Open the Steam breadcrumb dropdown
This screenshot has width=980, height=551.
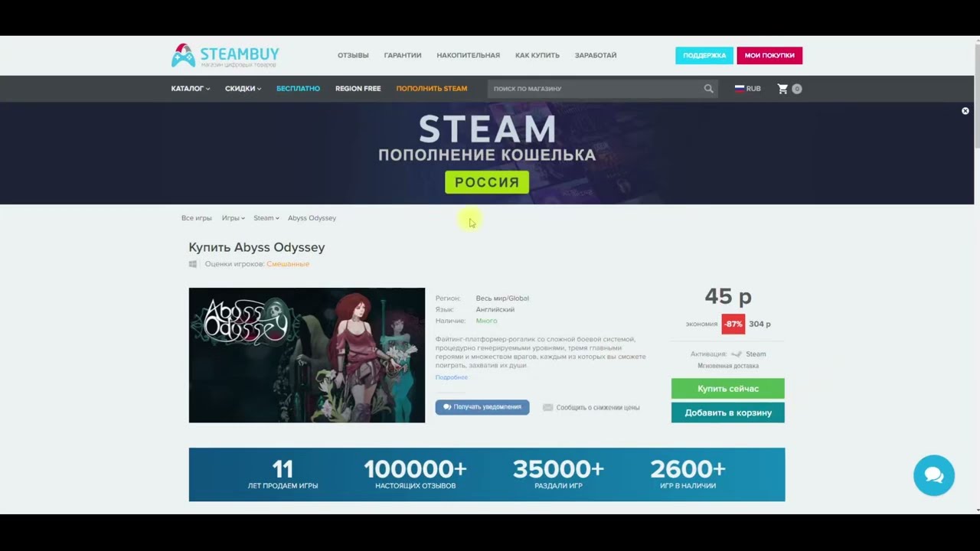tap(266, 218)
